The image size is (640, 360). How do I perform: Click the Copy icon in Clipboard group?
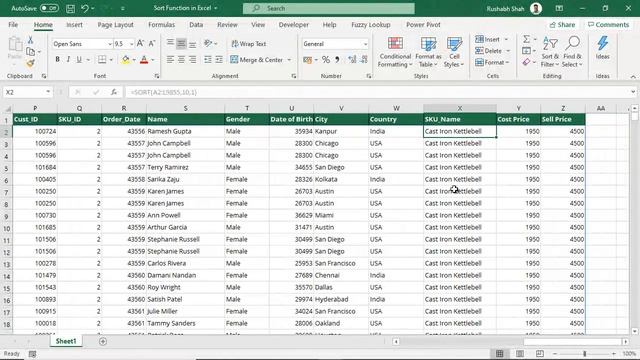coord(30,51)
